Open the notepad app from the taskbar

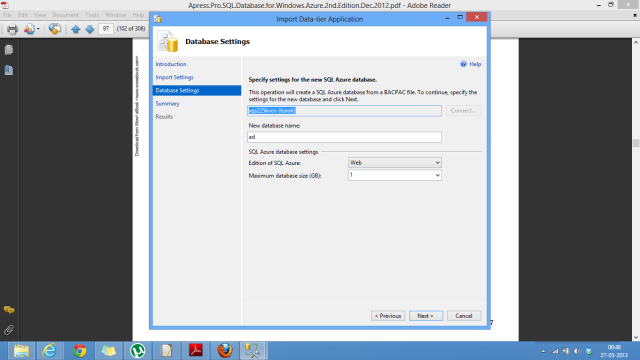point(167,351)
